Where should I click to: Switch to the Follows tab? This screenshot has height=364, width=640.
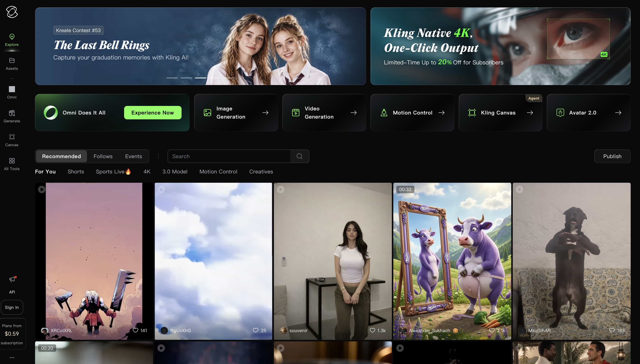(x=103, y=156)
